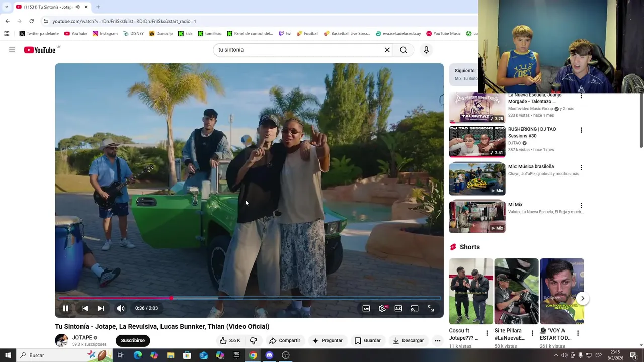Open Windows Start menu

click(x=8, y=355)
